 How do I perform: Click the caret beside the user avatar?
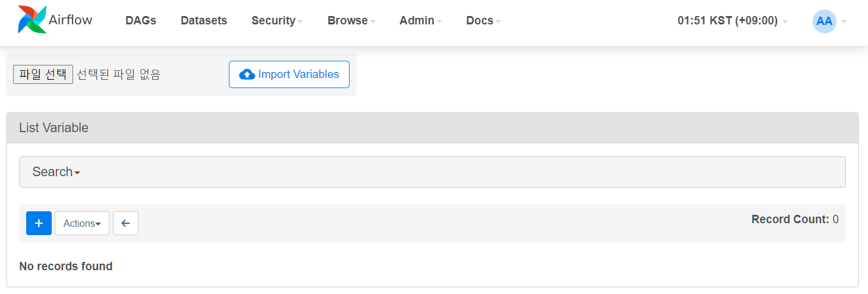[844, 21]
